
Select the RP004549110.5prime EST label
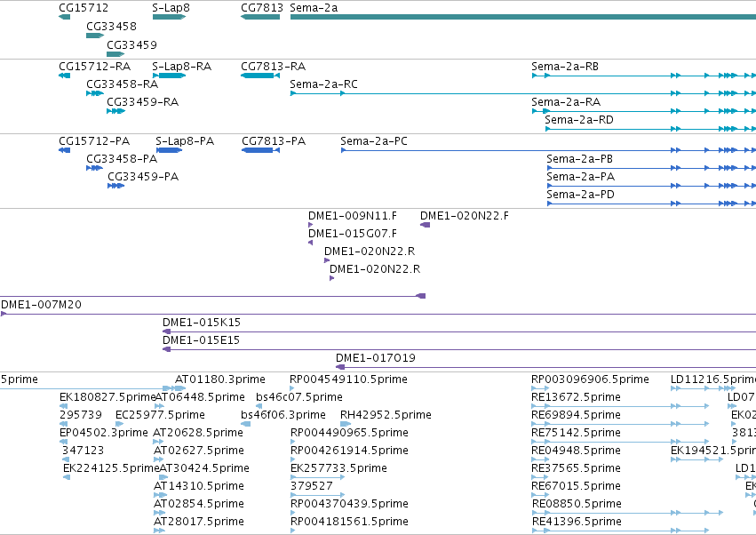pyautogui.click(x=348, y=379)
